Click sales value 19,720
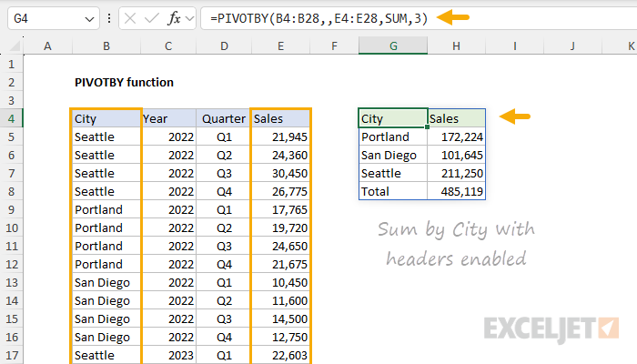This screenshot has width=637, height=364. point(280,227)
